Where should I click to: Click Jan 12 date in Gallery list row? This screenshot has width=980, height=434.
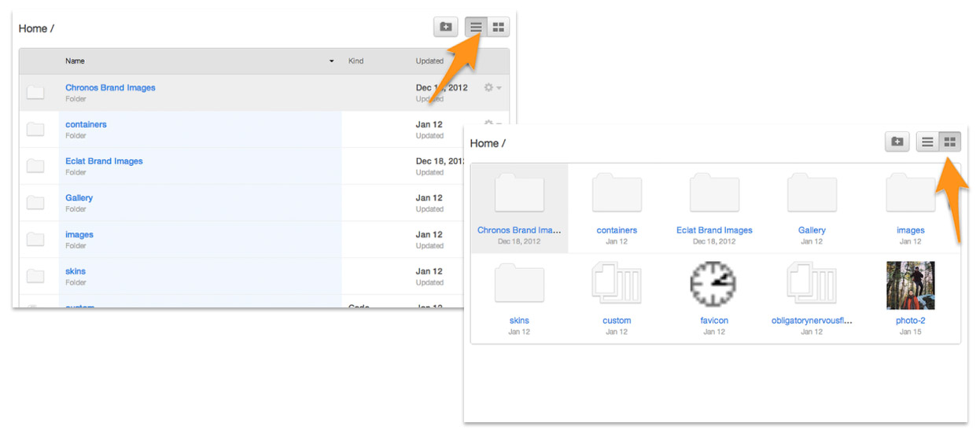point(429,197)
